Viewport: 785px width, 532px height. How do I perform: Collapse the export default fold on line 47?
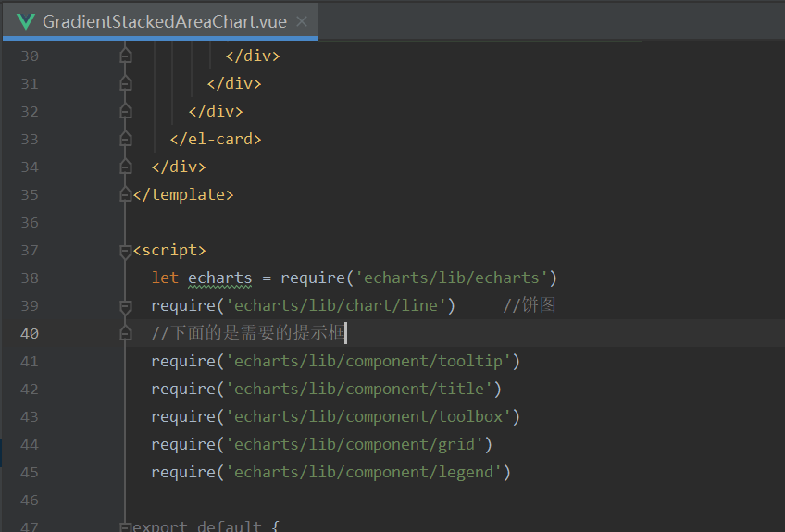click(x=126, y=526)
